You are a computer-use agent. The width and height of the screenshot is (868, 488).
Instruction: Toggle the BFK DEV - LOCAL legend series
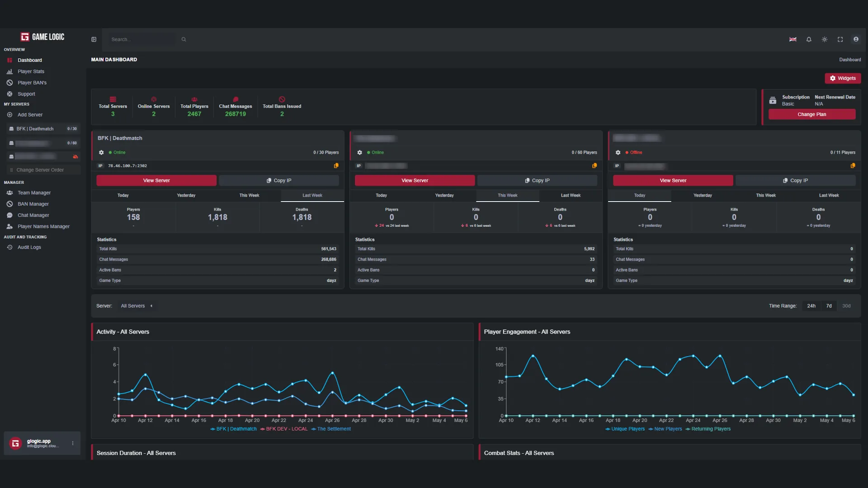click(284, 429)
